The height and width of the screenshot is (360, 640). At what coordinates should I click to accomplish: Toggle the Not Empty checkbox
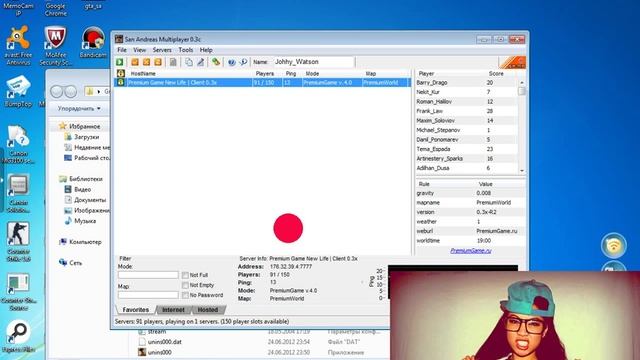tap(185, 285)
